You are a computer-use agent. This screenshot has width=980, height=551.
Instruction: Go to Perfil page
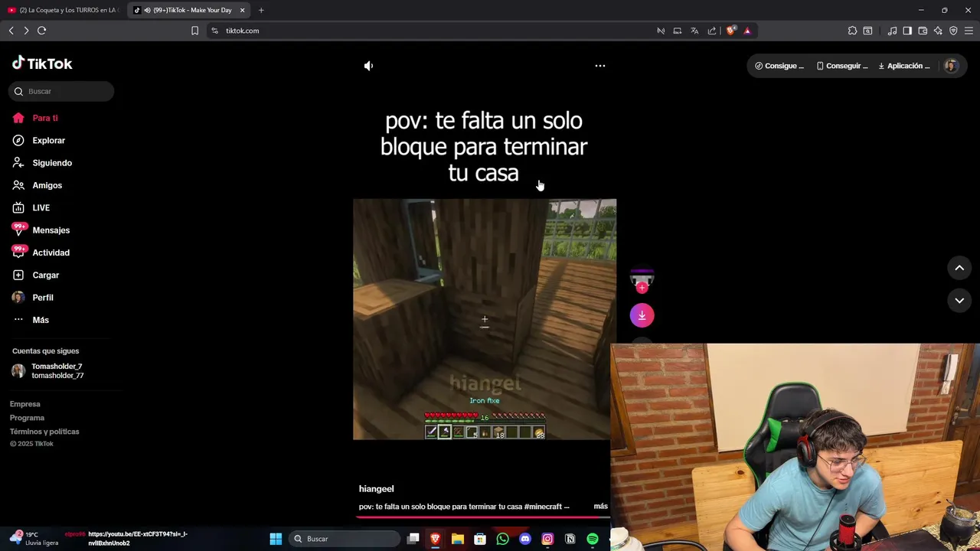pyautogui.click(x=42, y=298)
